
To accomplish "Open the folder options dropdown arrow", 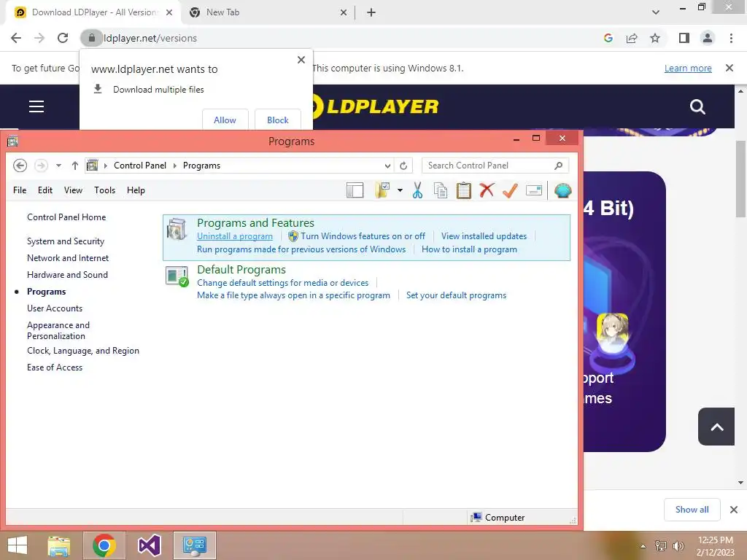I will (x=400, y=190).
